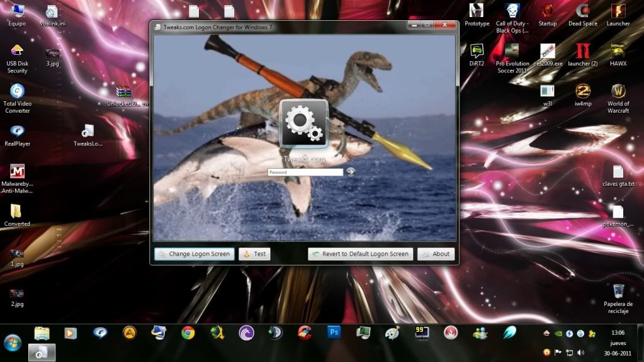Open the iw4mp desktop icon
Image resolution: width=644 pixels, height=362 pixels.
click(583, 95)
